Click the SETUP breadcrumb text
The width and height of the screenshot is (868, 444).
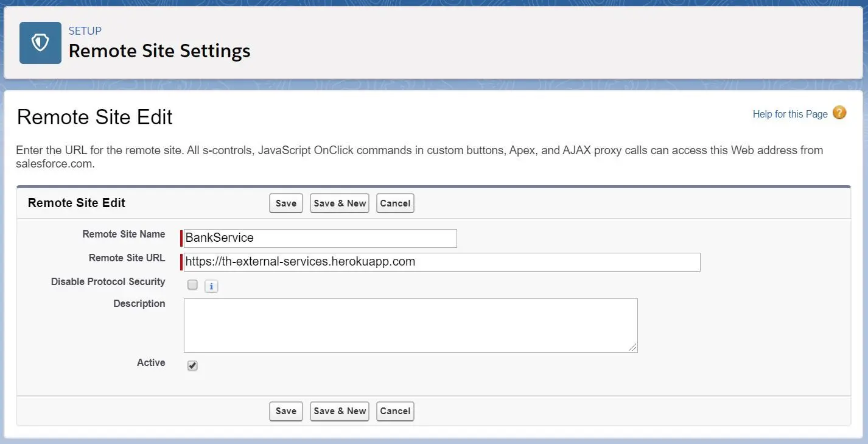coord(85,31)
